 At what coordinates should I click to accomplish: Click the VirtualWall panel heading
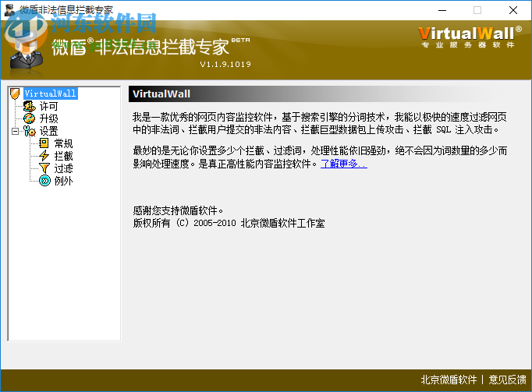(x=161, y=94)
